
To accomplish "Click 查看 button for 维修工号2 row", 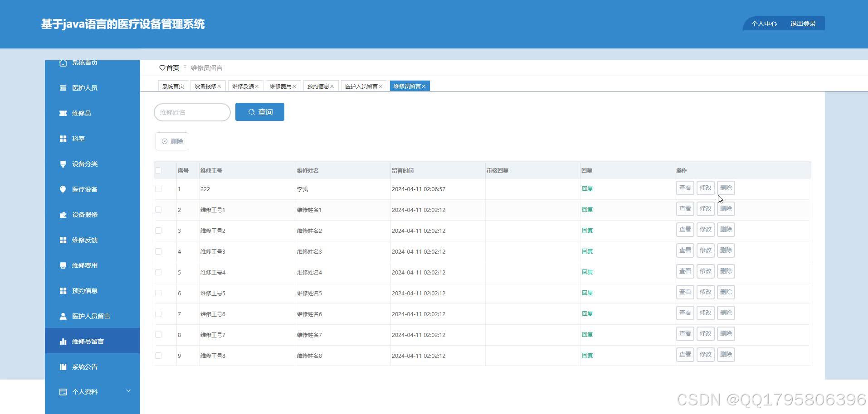I will [x=685, y=230].
